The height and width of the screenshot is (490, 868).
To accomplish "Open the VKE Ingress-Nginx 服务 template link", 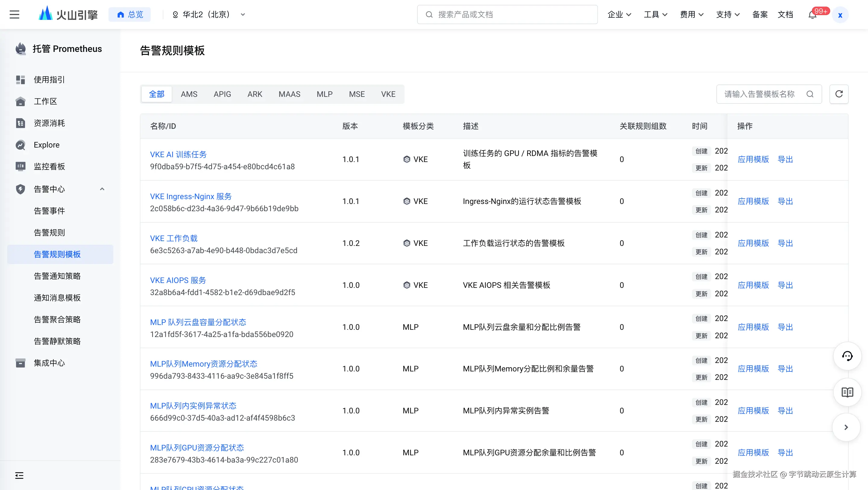I will pos(191,196).
